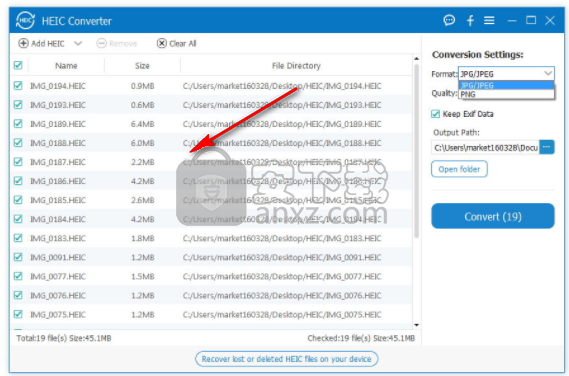Uncheck the IMG_0183.HEIC checkbox

[x=18, y=238]
